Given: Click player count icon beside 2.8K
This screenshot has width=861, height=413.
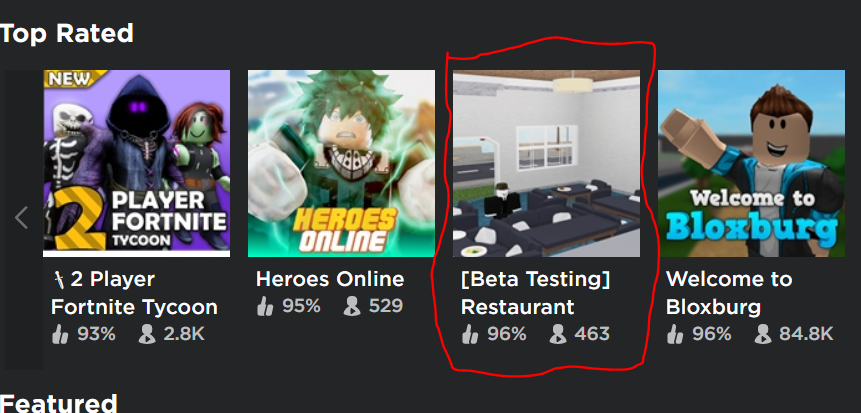Looking at the screenshot, I should coord(147,334).
